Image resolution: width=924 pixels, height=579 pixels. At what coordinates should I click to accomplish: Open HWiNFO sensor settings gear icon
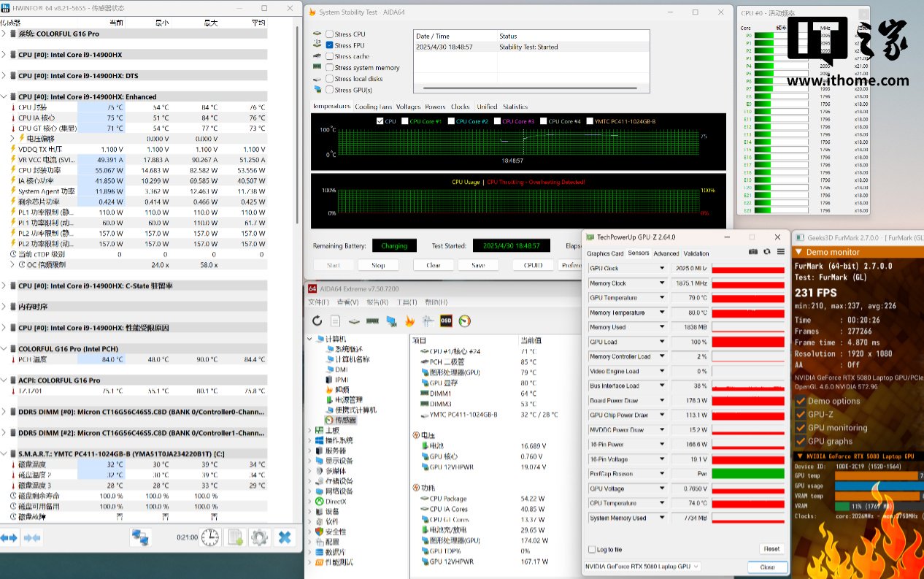pos(259,538)
